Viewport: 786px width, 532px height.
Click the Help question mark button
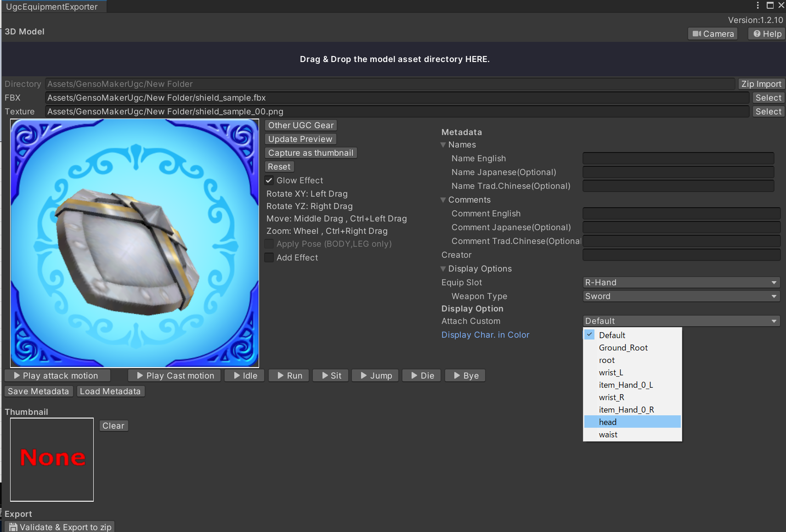767,34
